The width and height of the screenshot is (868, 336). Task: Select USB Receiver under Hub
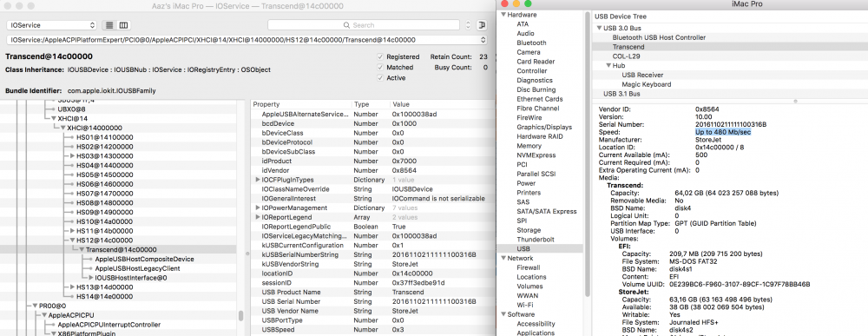(x=642, y=76)
